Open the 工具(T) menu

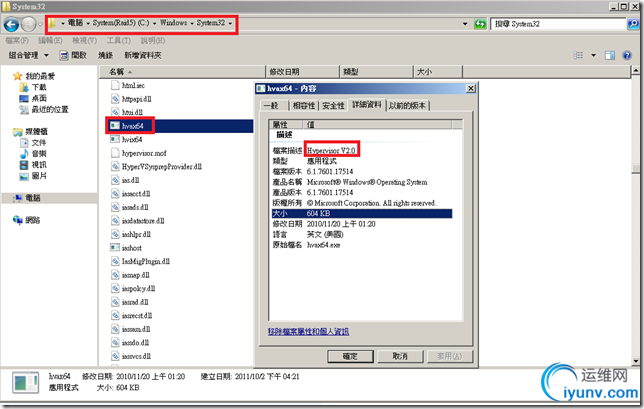pos(119,41)
